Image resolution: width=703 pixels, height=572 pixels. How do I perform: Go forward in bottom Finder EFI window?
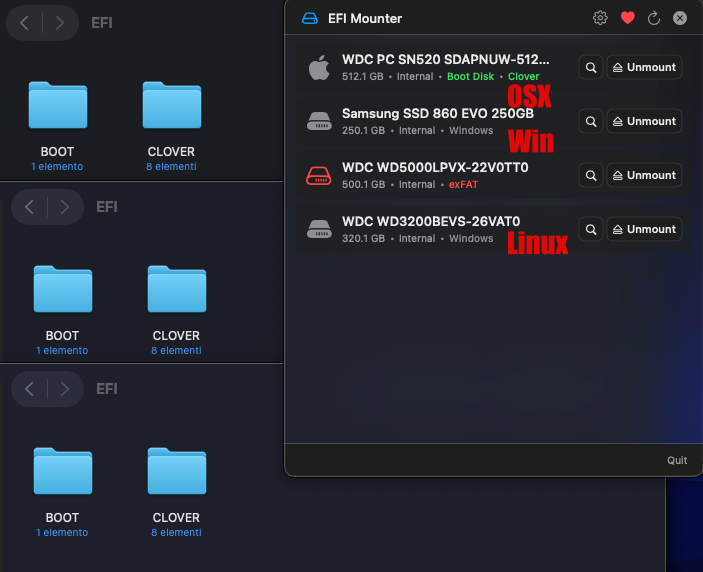pyautogui.click(x=65, y=389)
